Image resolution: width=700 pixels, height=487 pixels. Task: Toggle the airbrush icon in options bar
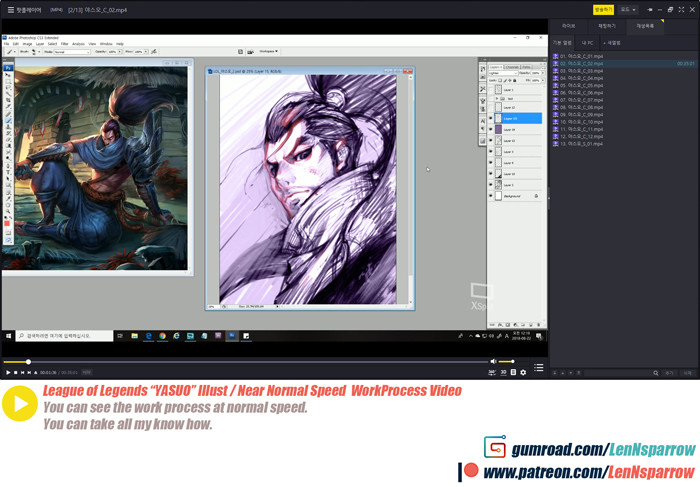(x=154, y=52)
